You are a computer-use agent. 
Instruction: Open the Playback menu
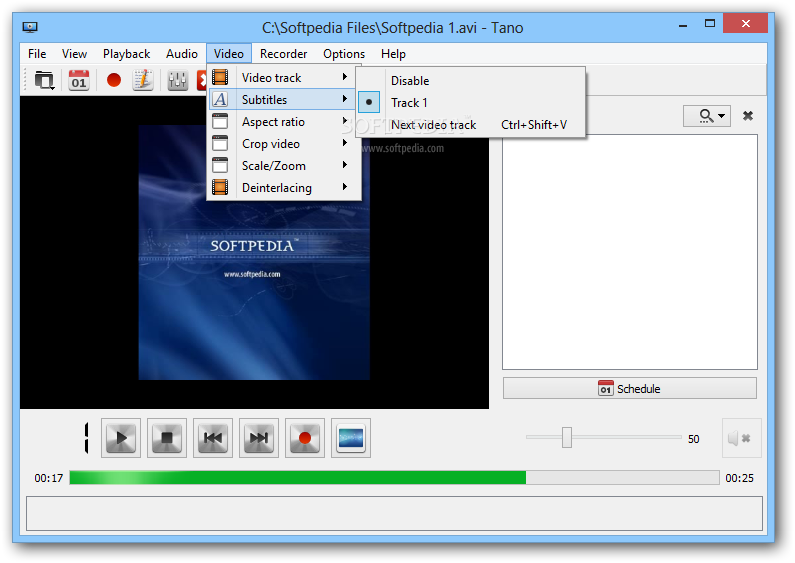[x=126, y=54]
